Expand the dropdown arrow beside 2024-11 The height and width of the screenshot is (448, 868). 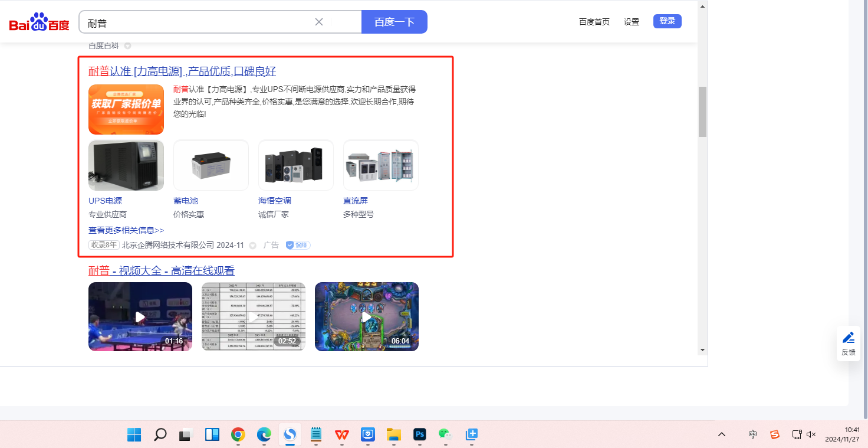coord(252,246)
